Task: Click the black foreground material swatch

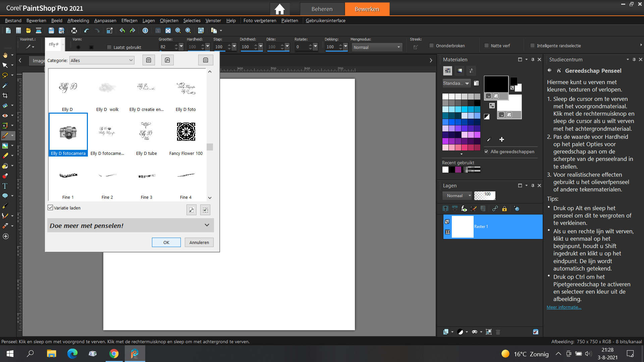Action: [496, 84]
